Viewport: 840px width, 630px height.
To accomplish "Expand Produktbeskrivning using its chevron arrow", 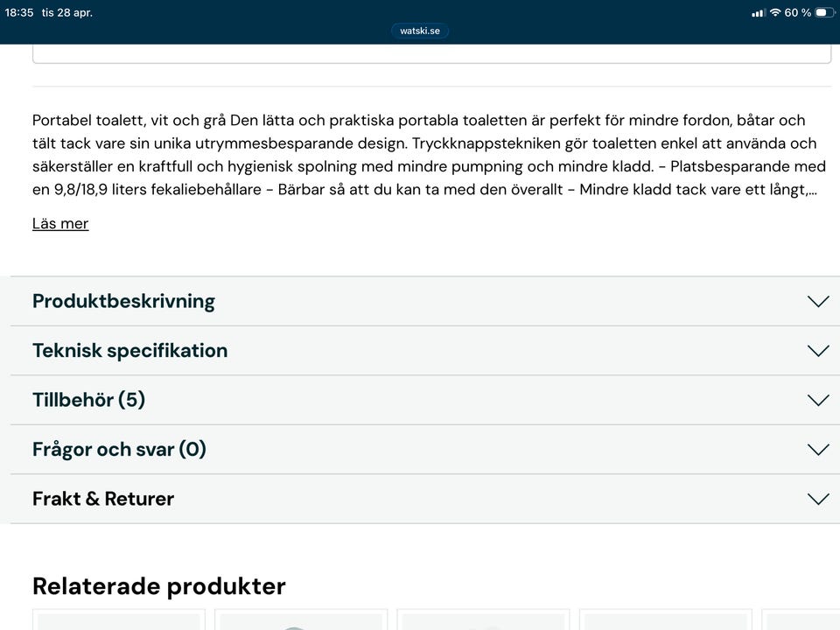I will pos(818,301).
